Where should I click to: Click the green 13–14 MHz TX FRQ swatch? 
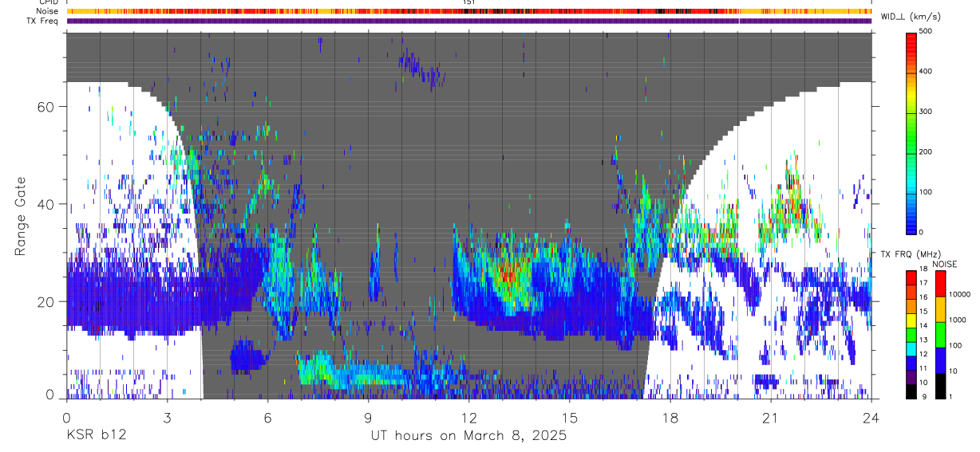click(x=911, y=335)
